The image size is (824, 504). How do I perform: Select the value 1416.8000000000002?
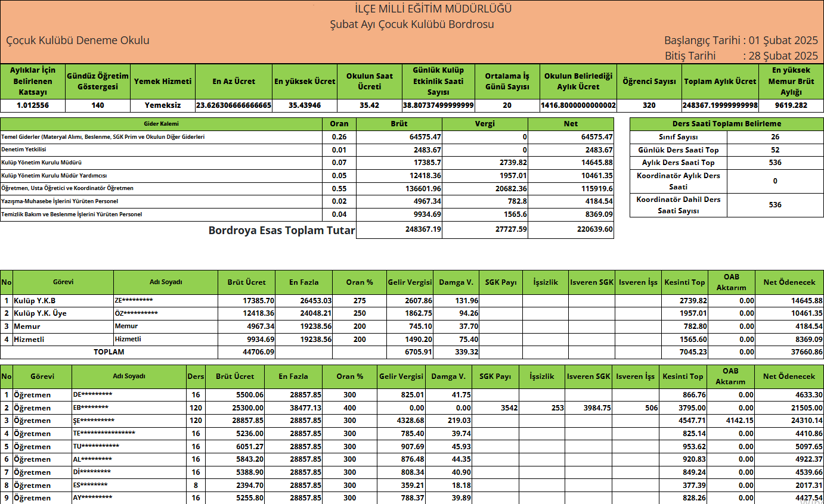pyautogui.click(x=578, y=105)
